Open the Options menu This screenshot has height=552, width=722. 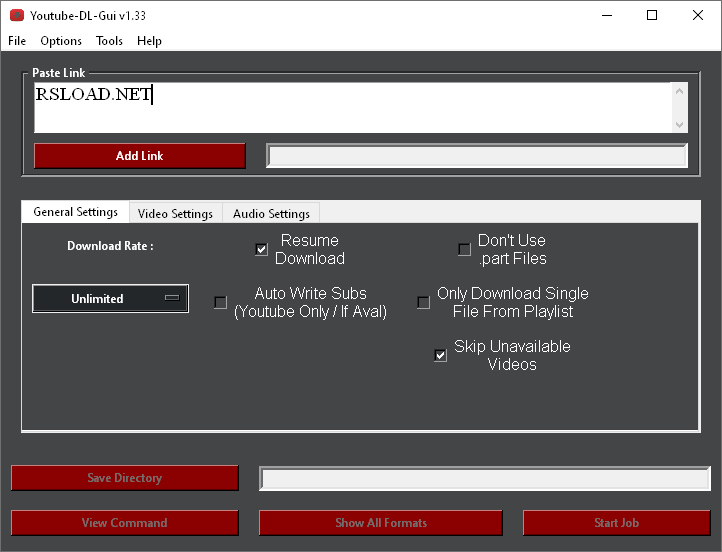tap(61, 41)
